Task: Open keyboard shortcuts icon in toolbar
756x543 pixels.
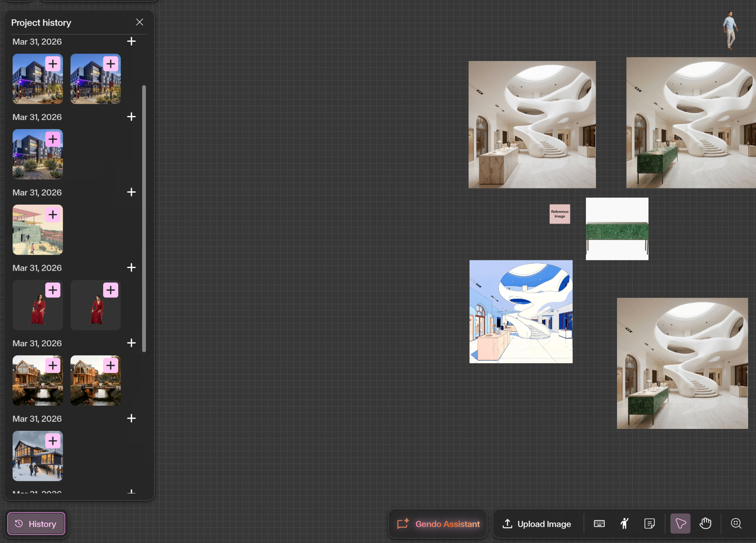Action: coord(599,523)
